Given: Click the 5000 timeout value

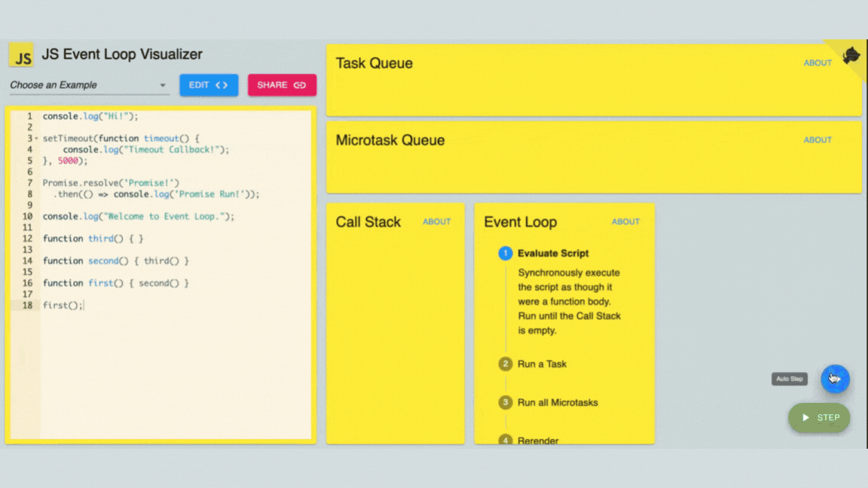Looking at the screenshot, I should pyautogui.click(x=68, y=161).
